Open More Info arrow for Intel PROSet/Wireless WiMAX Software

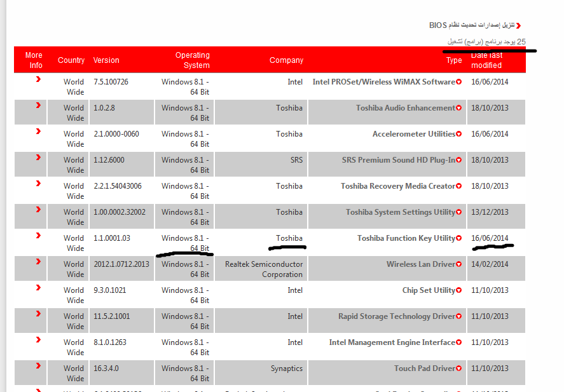coord(38,79)
